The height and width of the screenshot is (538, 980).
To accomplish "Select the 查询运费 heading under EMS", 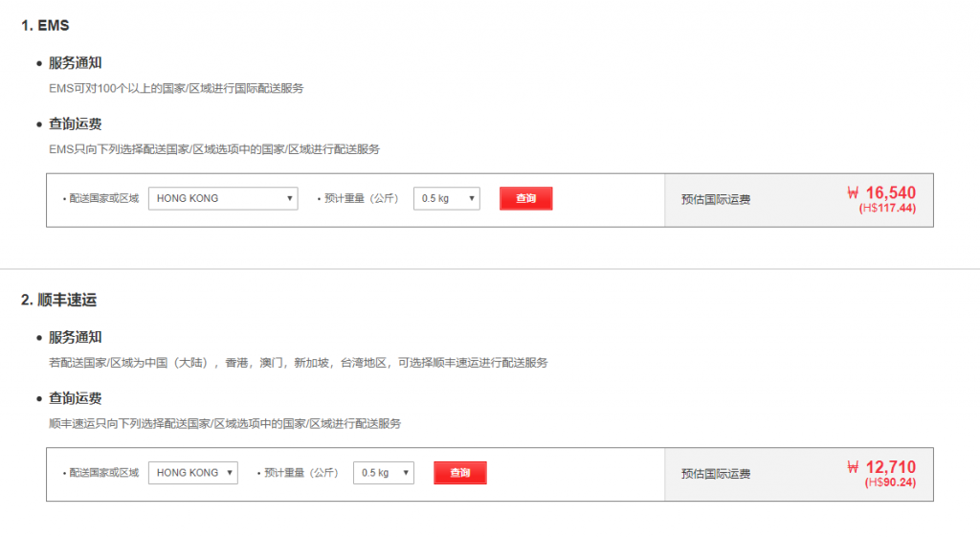I will click(75, 123).
